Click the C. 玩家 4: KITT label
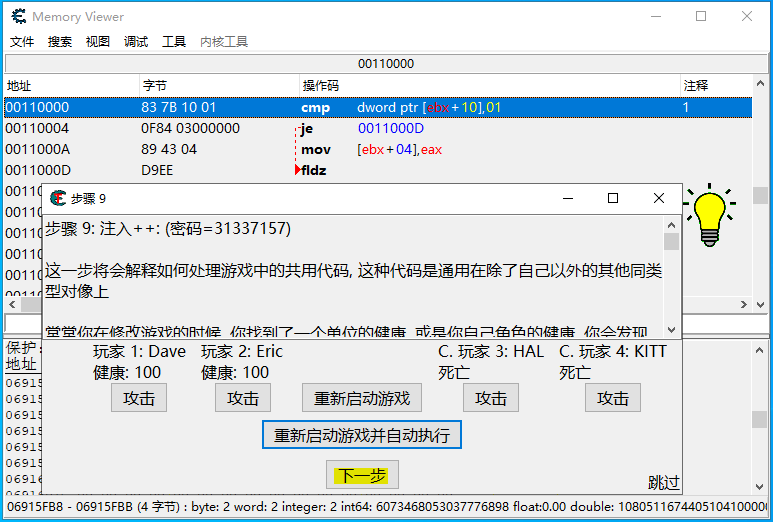The image size is (773, 522). pyautogui.click(x=613, y=351)
